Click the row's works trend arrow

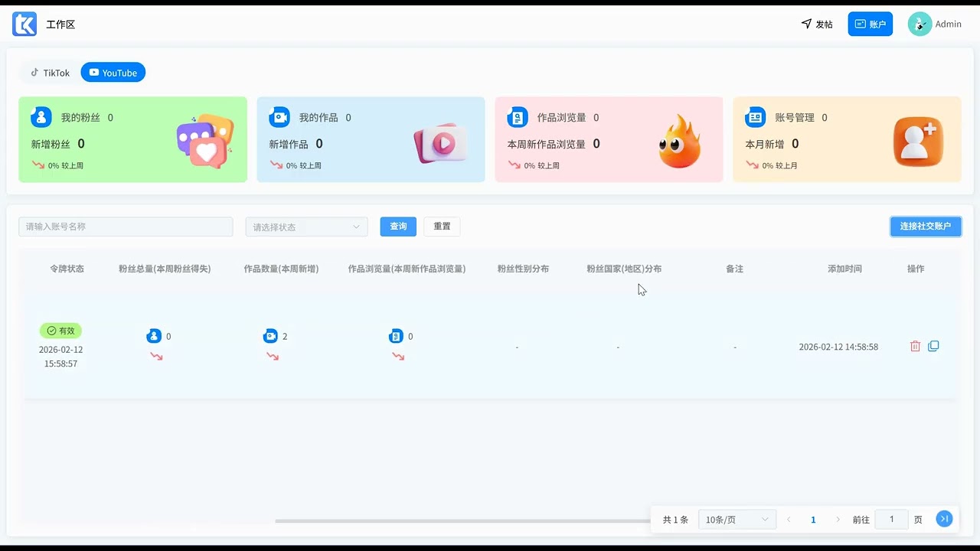click(273, 357)
